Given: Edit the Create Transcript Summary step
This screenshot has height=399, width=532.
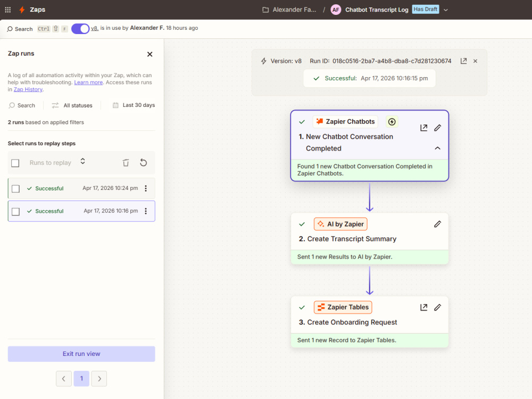Looking at the screenshot, I should (x=438, y=225).
